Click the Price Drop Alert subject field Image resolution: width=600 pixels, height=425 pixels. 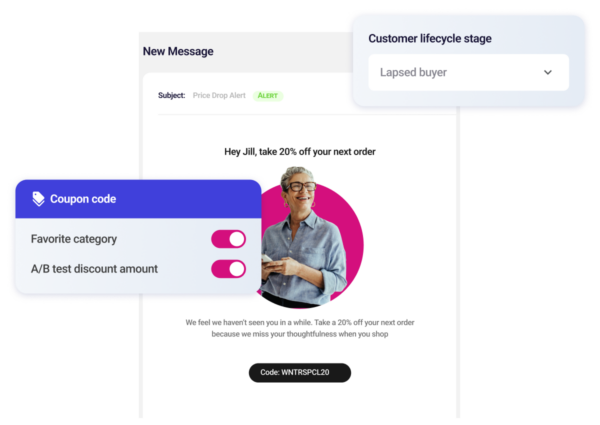219,95
